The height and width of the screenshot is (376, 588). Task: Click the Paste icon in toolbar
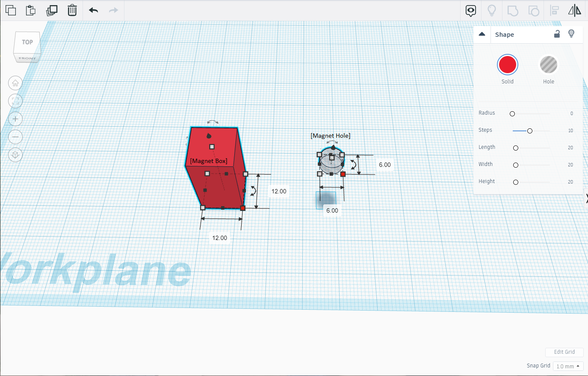click(31, 10)
